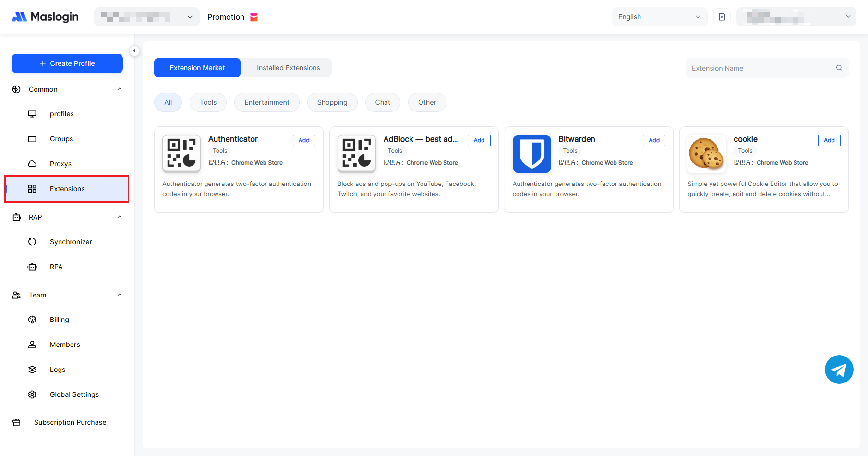Screen dimensions: 868x456
Task: Click the search magnifier icon
Action: tap(839, 68)
